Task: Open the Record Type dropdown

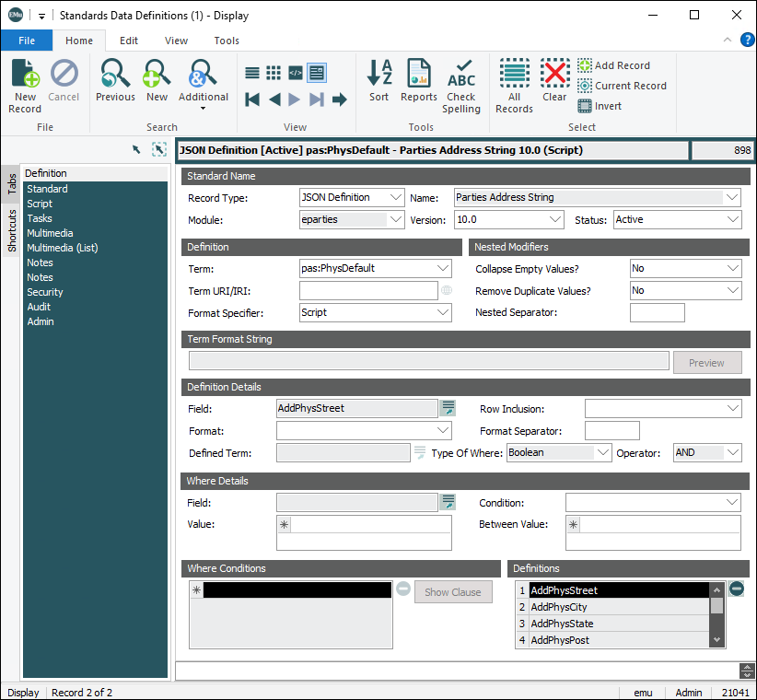Action: (396, 197)
